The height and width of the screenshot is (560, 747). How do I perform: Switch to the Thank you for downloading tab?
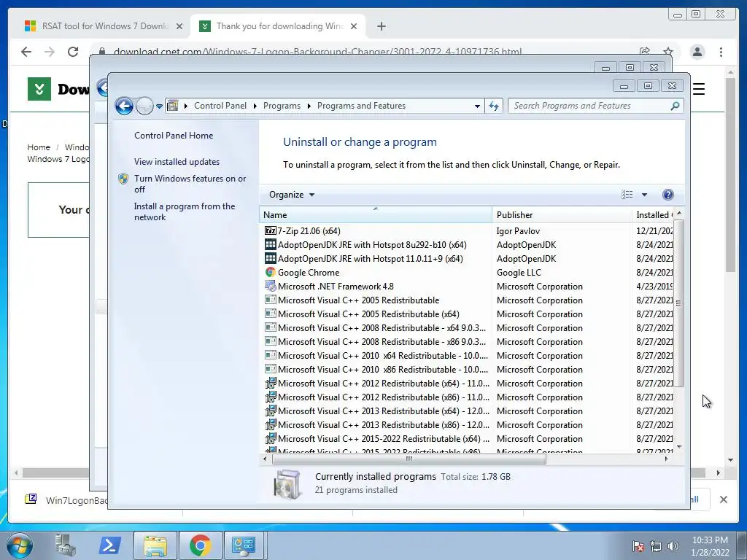pyautogui.click(x=279, y=26)
